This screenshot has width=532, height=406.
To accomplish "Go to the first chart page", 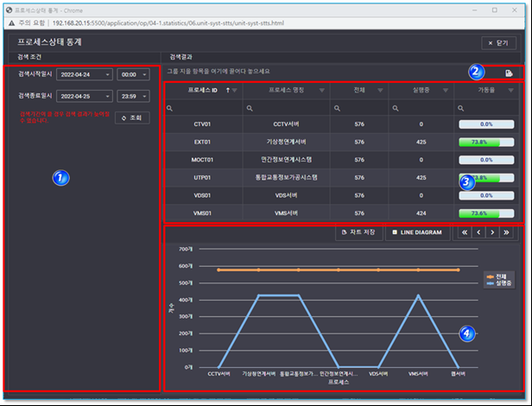I will (465, 232).
